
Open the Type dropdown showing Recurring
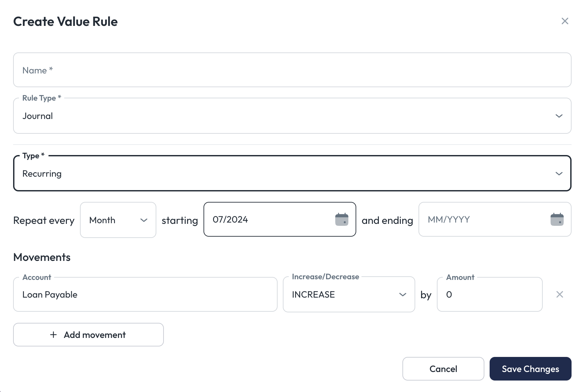285,174
